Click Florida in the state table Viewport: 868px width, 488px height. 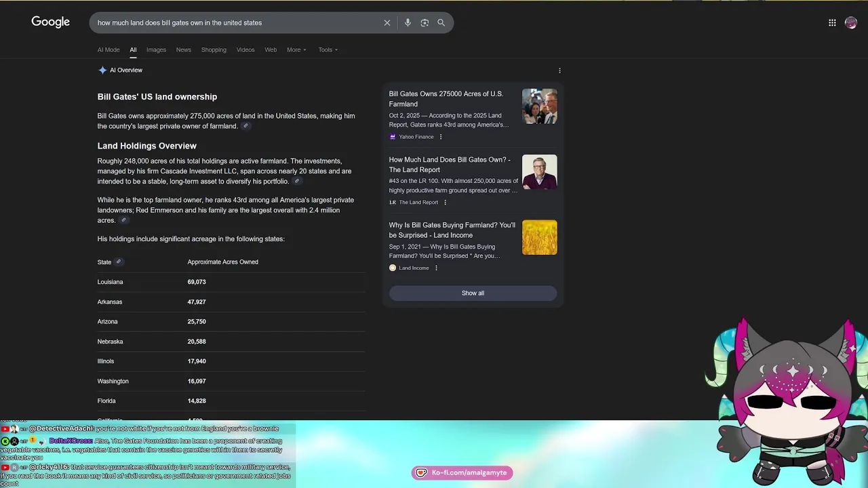coord(106,401)
